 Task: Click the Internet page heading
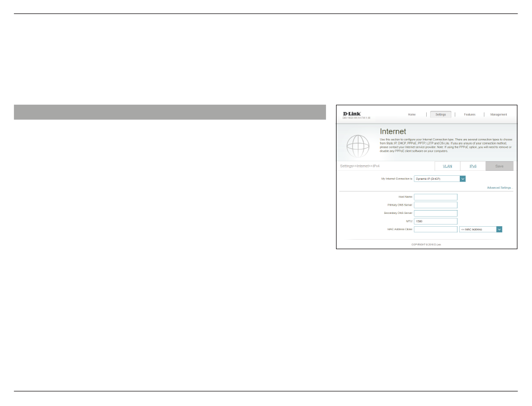[393, 131]
